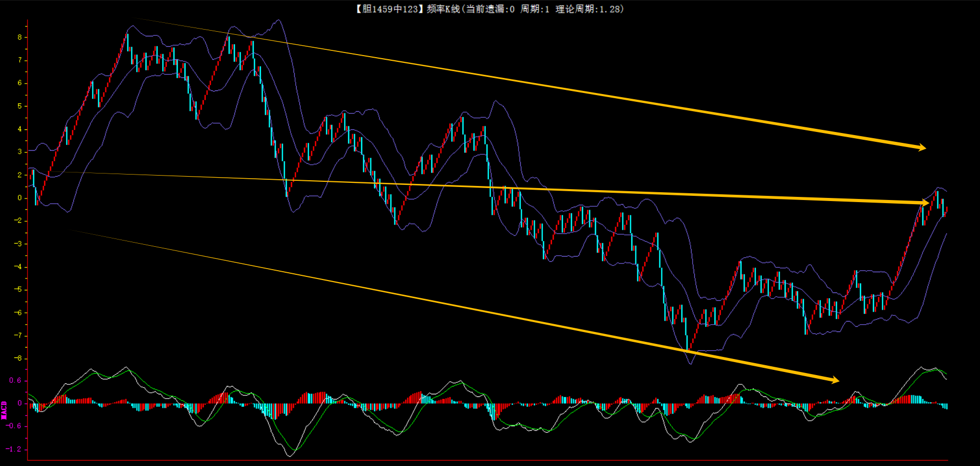Click the price axis label 8
Image resolution: width=980 pixels, height=466 pixels.
click(x=20, y=37)
